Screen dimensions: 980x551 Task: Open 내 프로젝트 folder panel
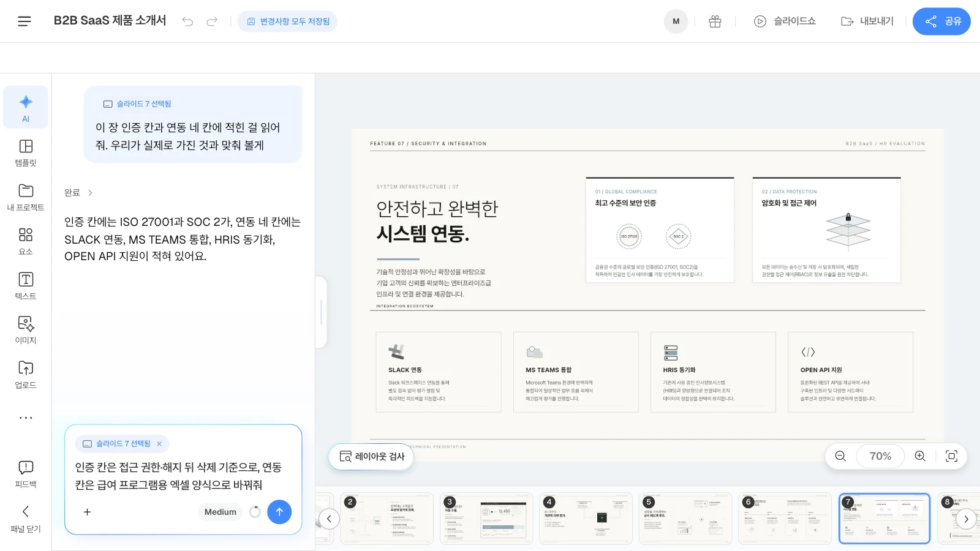[x=26, y=197]
